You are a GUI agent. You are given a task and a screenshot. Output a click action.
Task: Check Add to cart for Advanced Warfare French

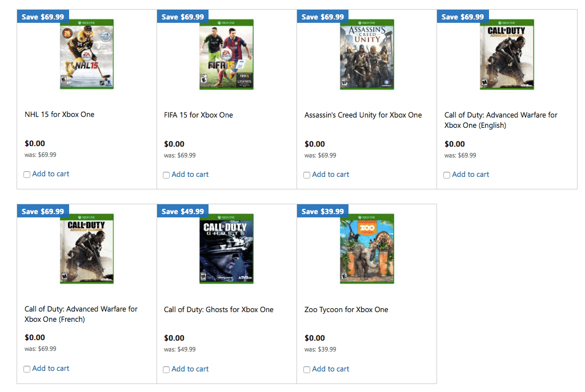click(x=27, y=369)
